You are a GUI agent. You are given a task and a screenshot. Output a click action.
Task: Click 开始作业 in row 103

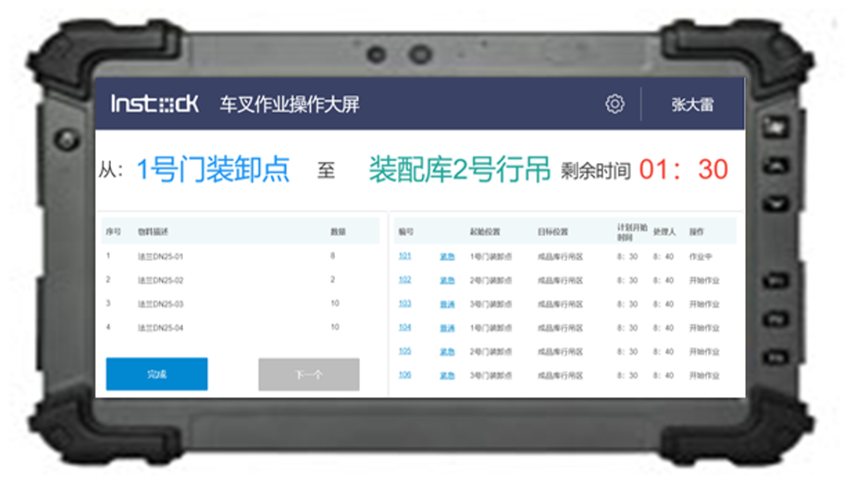tap(703, 305)
